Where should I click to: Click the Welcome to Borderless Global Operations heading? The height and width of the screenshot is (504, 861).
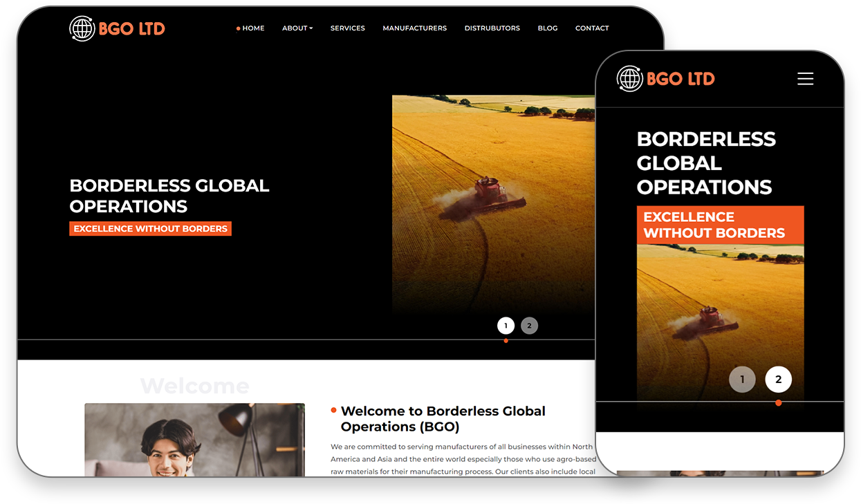click(443, 419)
